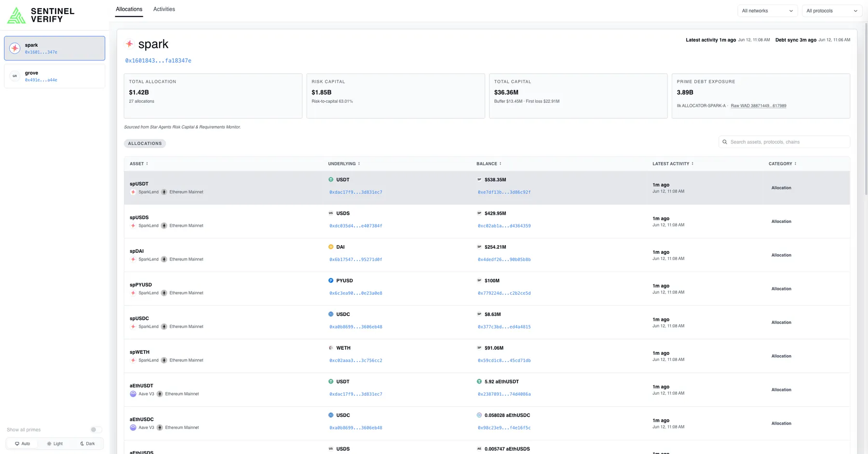Sort table by Latest Activity column
Viewport: 868px width, 454px height.
pos(673,164)
